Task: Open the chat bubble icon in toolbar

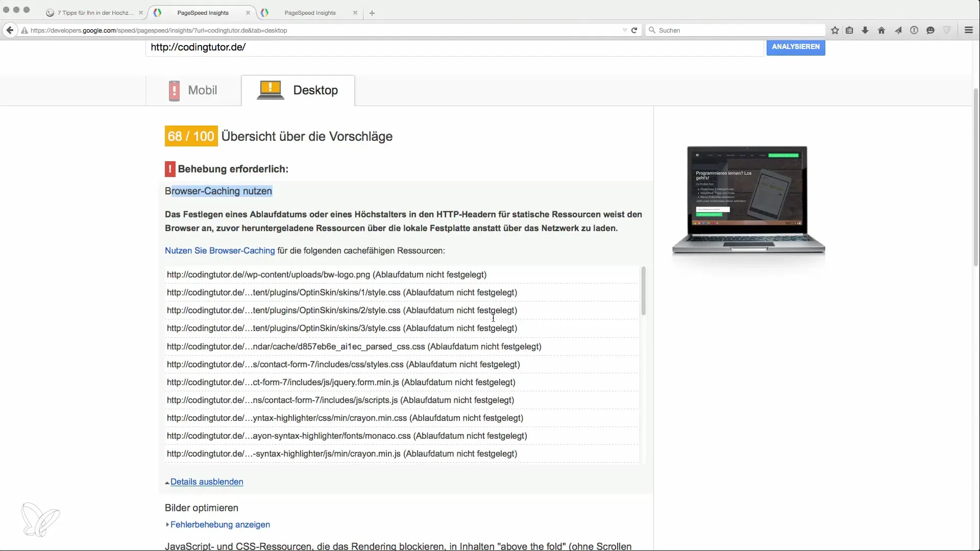Action: [x=930, y=30]
